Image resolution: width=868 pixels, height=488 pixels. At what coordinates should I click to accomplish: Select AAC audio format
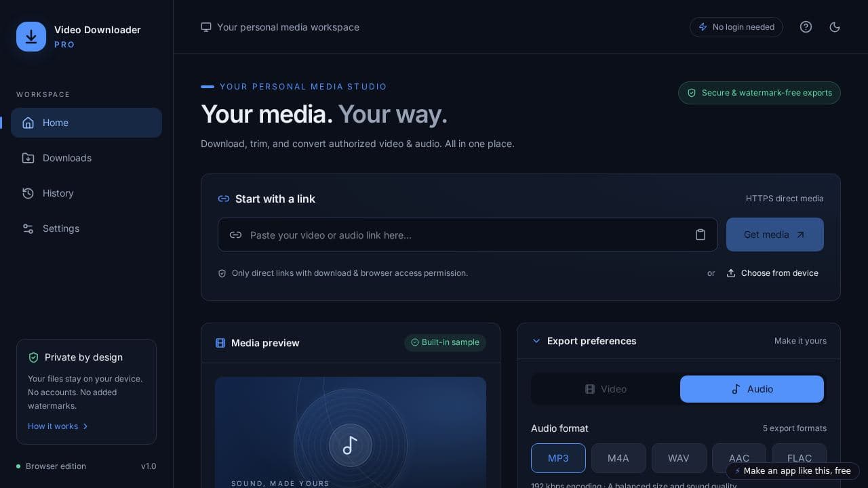click(x=739, y=458)
